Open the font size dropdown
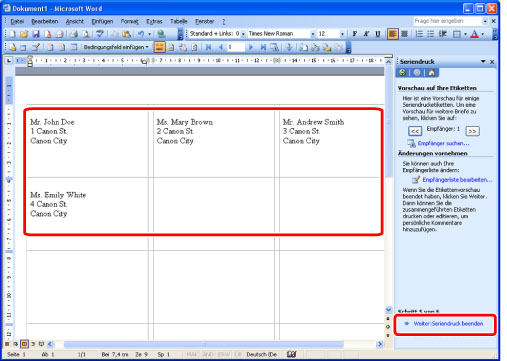Screen dimensions: 507x361 pyautogui.click(x=342, y=34)
